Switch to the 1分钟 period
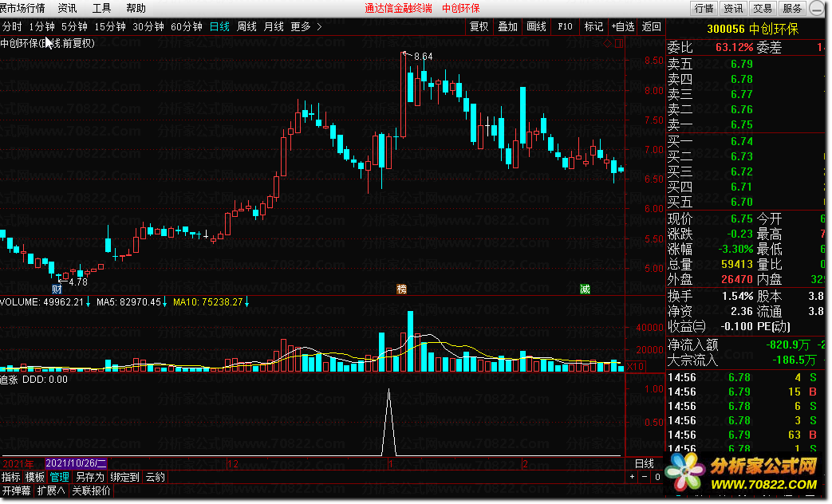Image resolution: width=832 pixels, height=504 pixels. coord(42,26)
